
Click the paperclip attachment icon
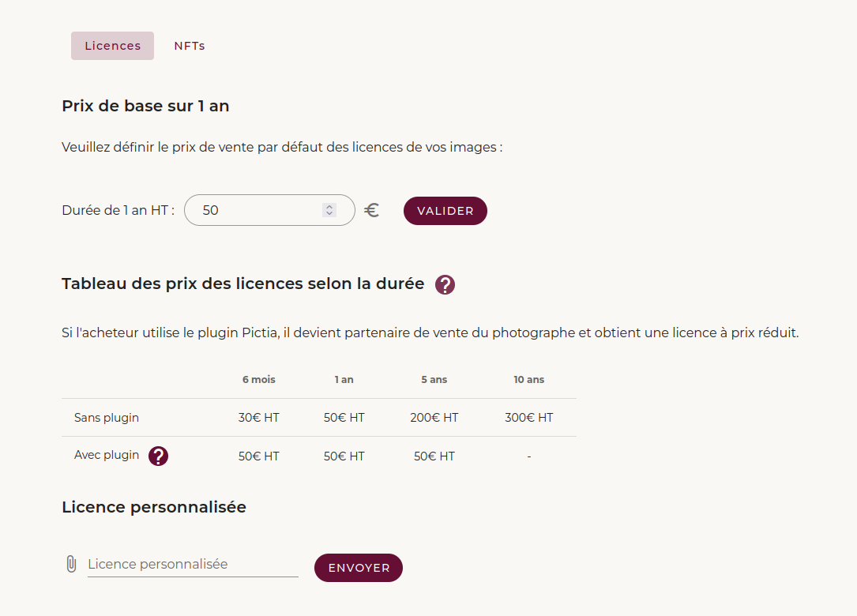coord(71,564)
